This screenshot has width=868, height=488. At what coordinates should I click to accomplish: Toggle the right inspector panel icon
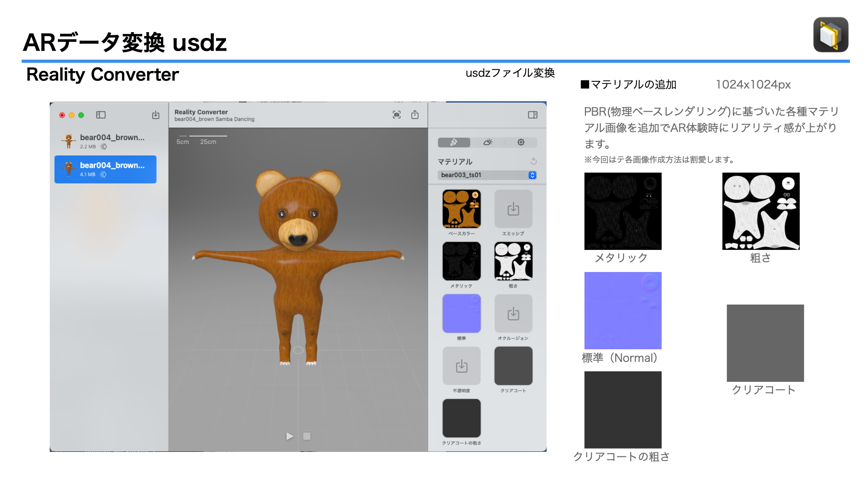pos(533,115)
